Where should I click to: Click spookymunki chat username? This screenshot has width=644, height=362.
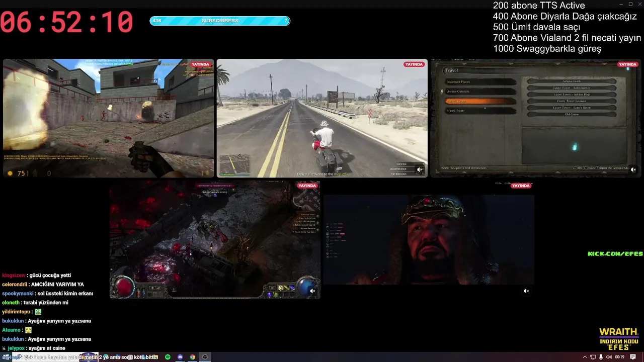click(18, 294)
